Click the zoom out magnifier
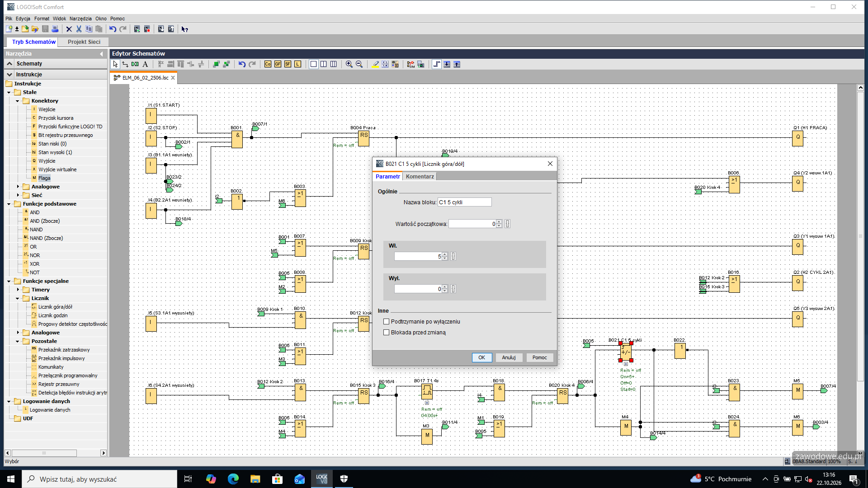Image resolution: width=868 pixels, height=488 pixels. [x=359, y=64]
